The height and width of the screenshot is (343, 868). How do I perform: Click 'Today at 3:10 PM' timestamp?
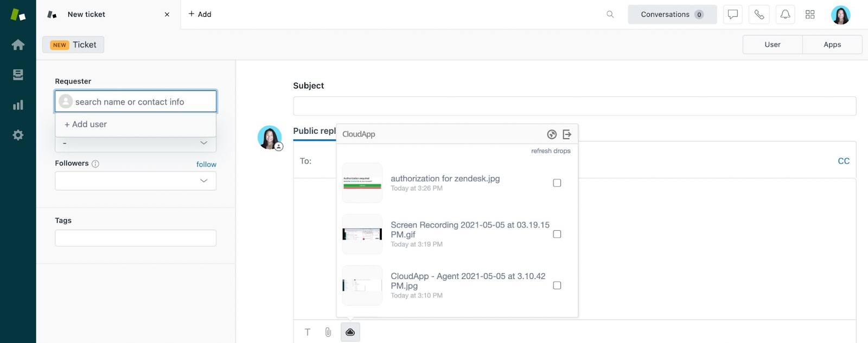pos(417,296)
